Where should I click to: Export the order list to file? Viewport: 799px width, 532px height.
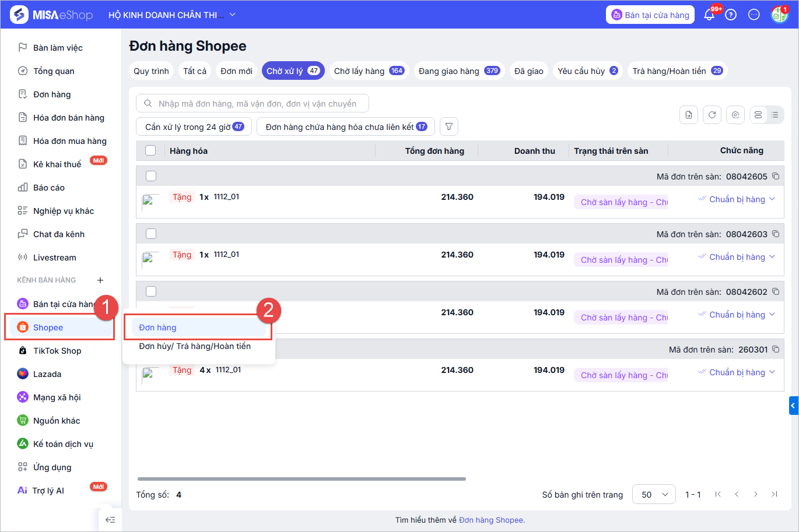pos(689,115)
